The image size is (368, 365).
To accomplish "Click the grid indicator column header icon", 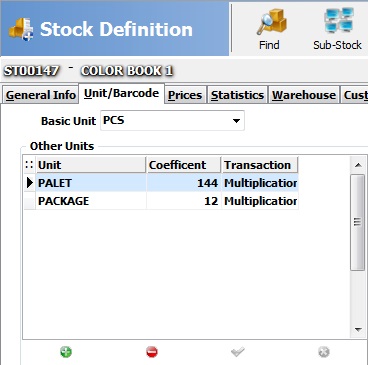I will pyautogui.click(x=29, y=165).
